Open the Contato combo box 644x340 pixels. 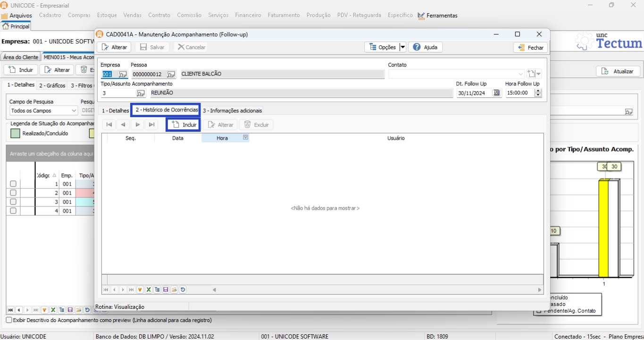pos(521,74)
